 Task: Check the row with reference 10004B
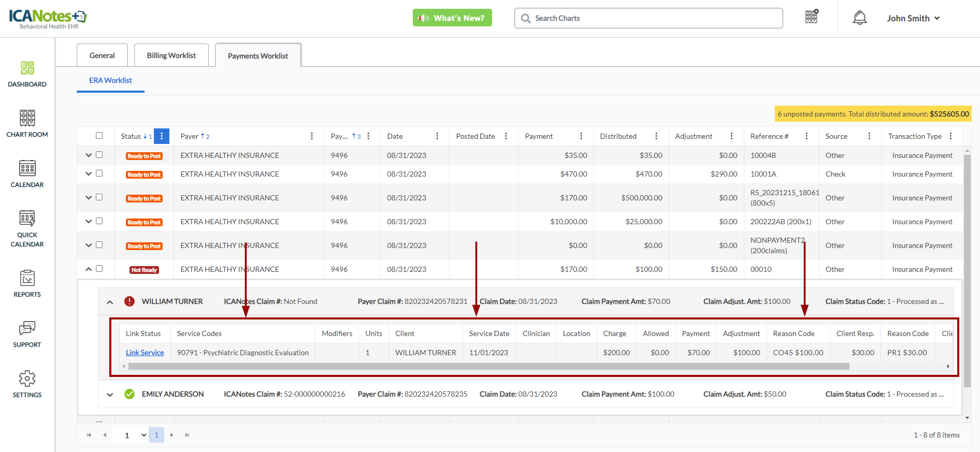[x=99, y=155]
